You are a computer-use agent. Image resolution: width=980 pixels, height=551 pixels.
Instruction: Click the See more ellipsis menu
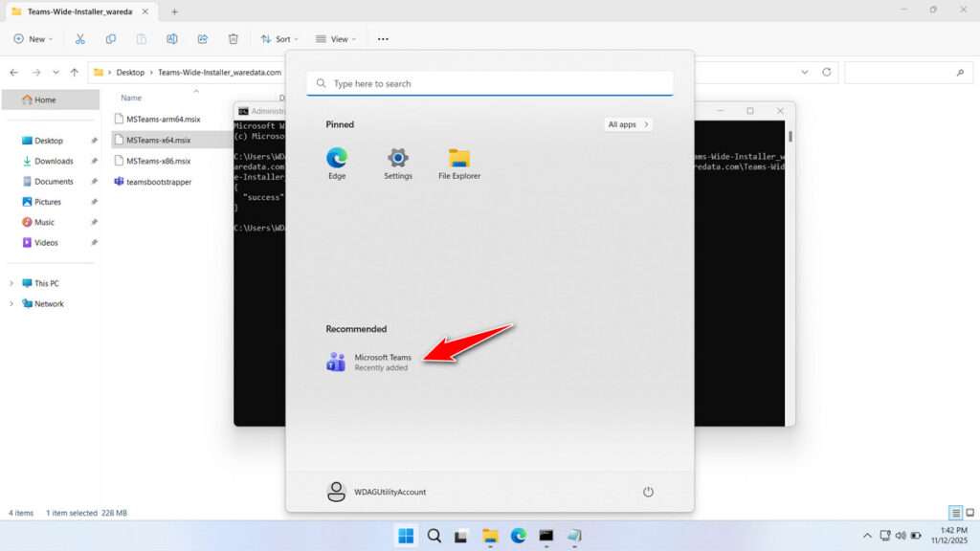click(383, 38)
